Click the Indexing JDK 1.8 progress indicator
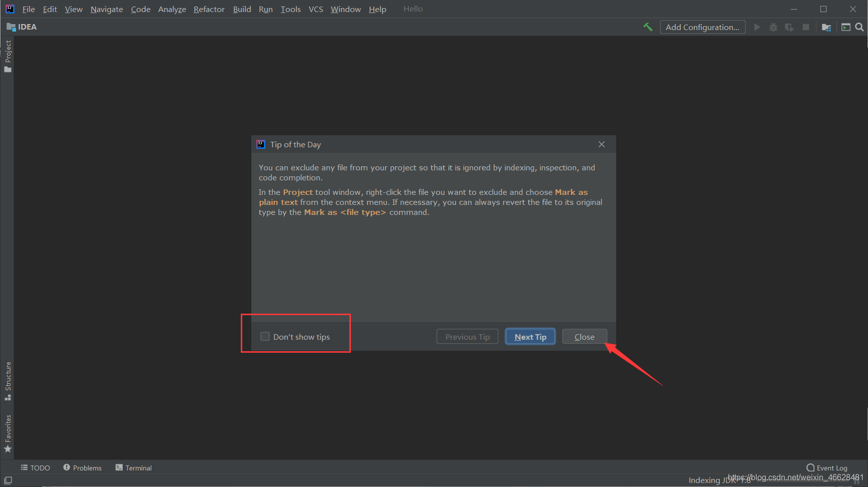The height and width of the screenshot is (487, 868). point(720,479)
